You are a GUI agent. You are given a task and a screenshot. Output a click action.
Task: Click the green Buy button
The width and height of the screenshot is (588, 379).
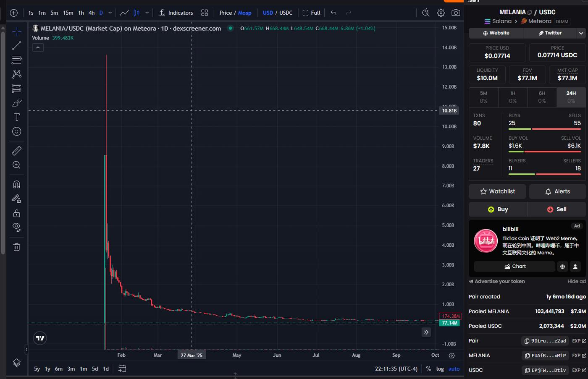(498, 209)
